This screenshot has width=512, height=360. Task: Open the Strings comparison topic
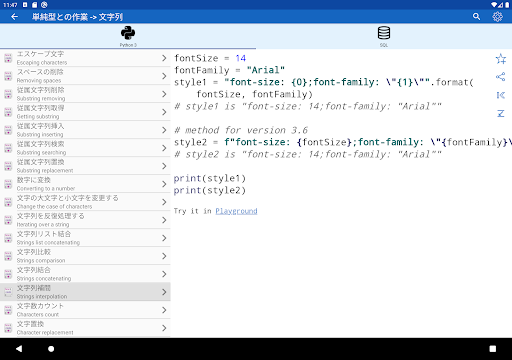pos(85,256)
